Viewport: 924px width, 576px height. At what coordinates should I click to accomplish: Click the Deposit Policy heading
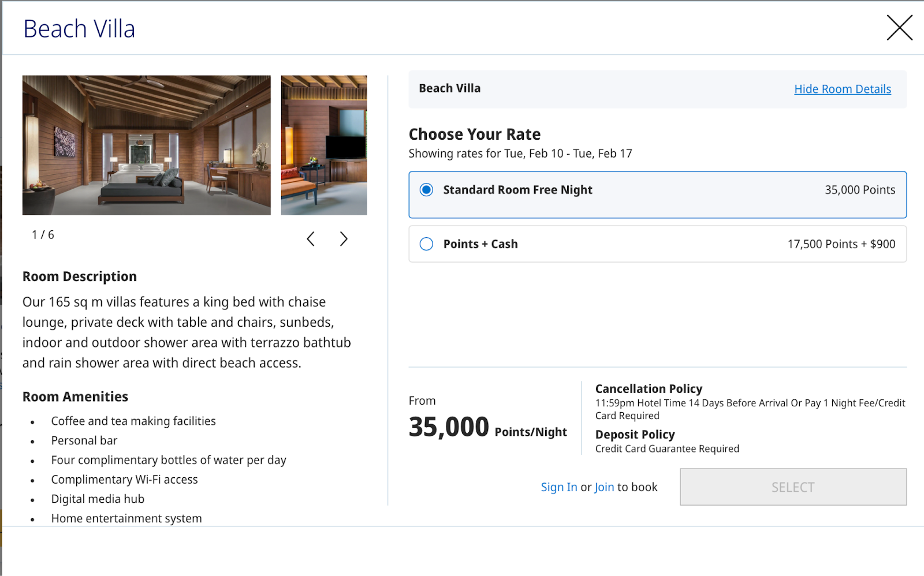click(x=635, y=435)
